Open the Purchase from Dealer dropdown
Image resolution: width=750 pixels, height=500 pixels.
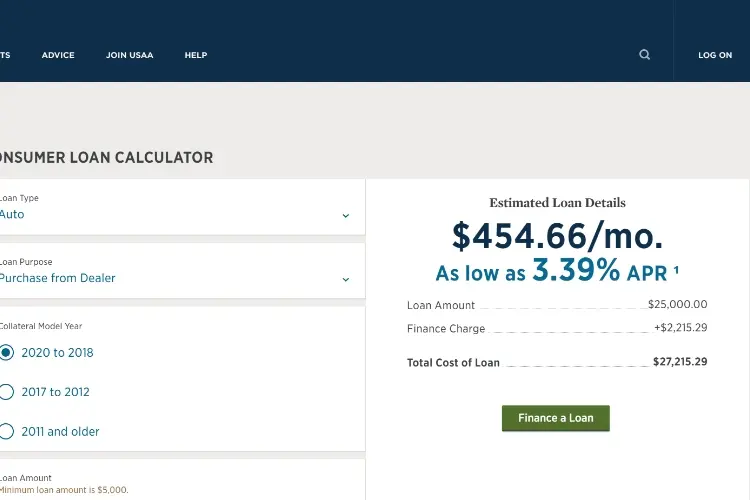pyautogui.click(x=182, y=271)
